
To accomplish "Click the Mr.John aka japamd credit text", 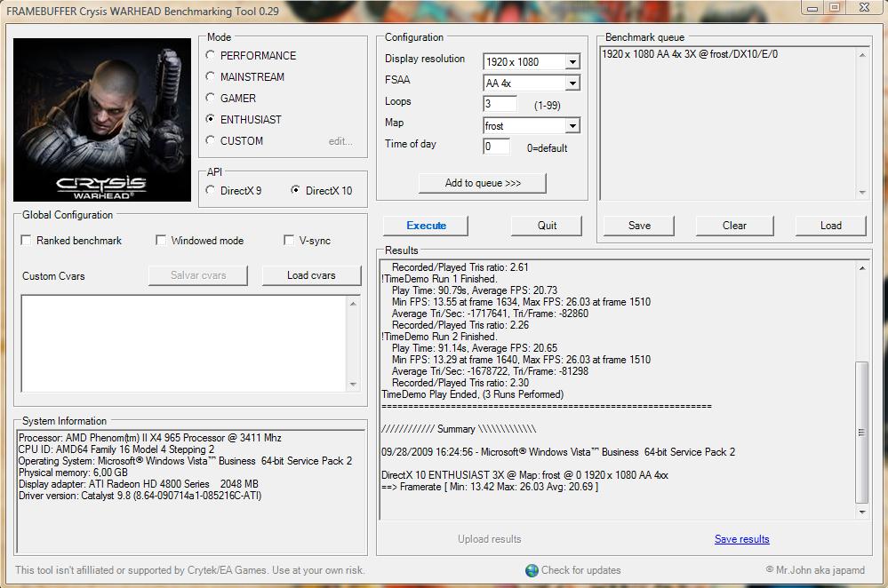I will [815, 570].
